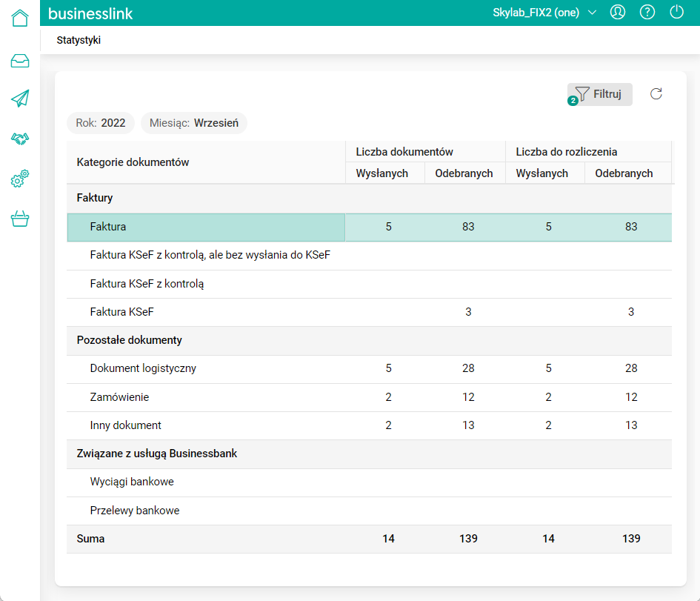Viewport: 700px width, 601px height.
Task: Click Wysłanych header under Liczba dokumentów
Action: tap(385, 173)
